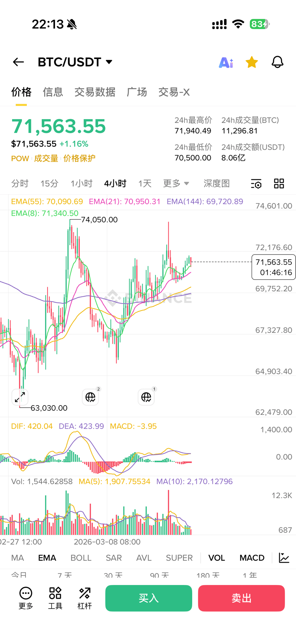Screen dimensions: 296x644
Task: Tap the green 买入 button
Action: (x=149, y=598)
